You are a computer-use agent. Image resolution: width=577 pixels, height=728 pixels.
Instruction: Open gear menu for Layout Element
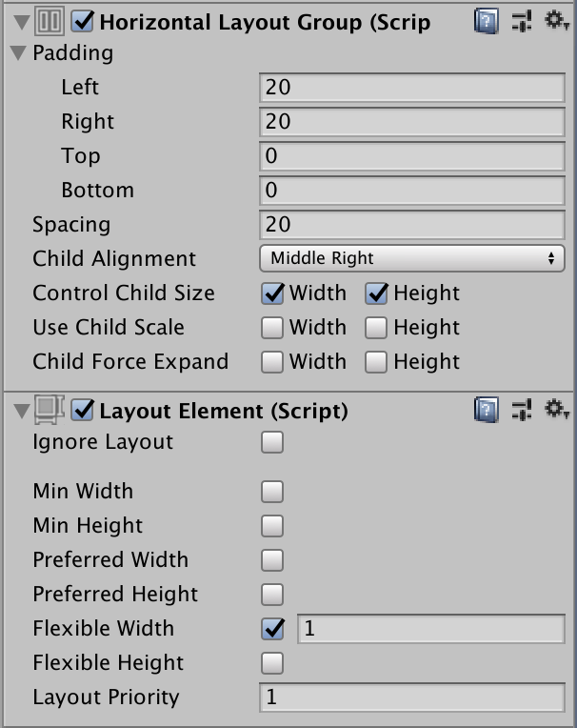(x=556, y=410)
